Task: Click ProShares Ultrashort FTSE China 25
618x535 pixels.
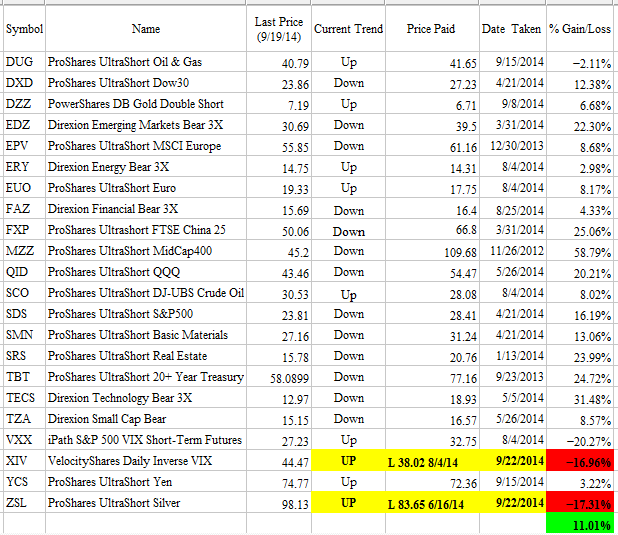Action: 146,230
